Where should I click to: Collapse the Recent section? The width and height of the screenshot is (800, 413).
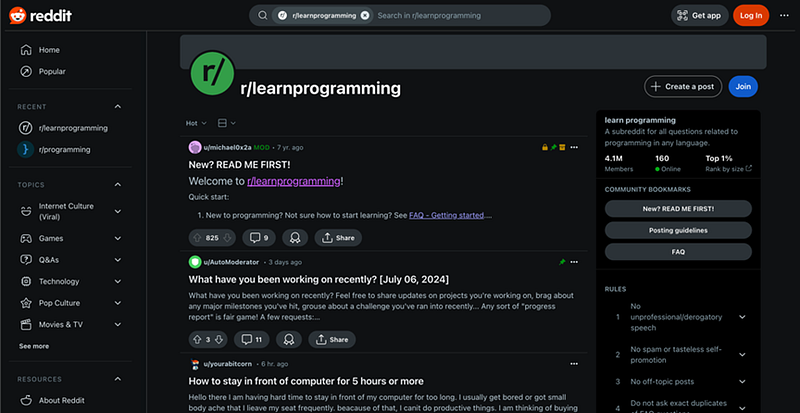118,107
